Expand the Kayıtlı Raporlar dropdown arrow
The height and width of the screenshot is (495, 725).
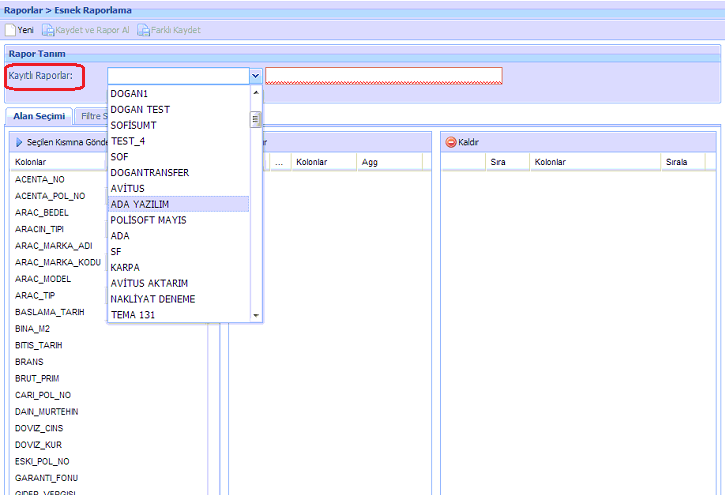click(255, 76)
